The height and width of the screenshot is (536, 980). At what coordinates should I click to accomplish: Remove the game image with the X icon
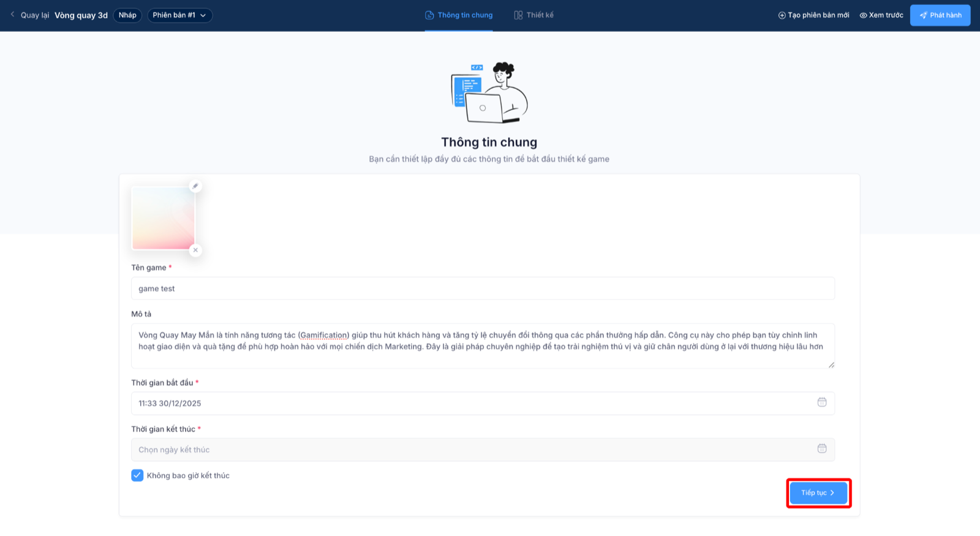[x=195, y=250]
